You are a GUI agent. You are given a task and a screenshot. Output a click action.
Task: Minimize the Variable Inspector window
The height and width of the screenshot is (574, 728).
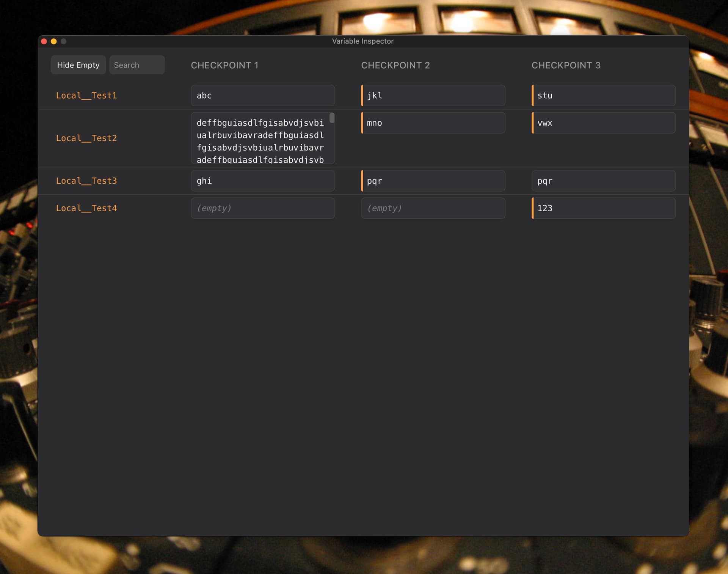[x=54, y=41]
